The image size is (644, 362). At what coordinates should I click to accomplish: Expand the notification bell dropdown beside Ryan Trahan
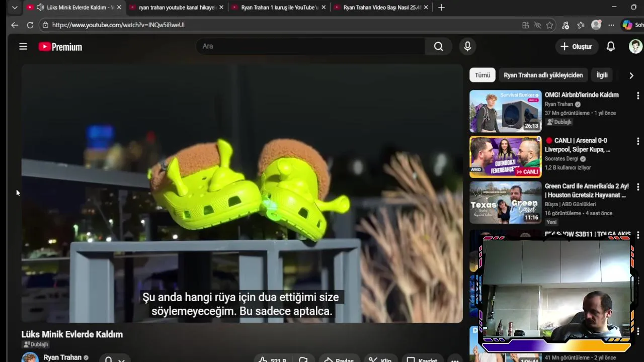(x=121, y=360)
